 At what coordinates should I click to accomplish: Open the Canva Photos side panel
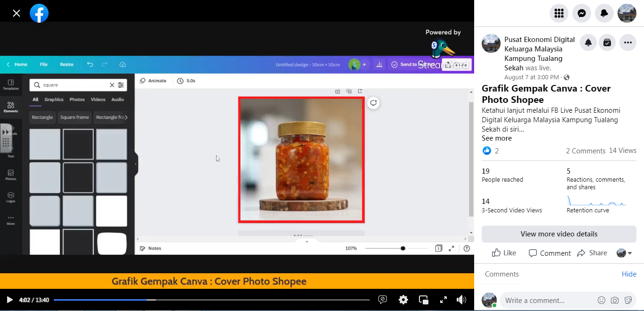[11, 175]
